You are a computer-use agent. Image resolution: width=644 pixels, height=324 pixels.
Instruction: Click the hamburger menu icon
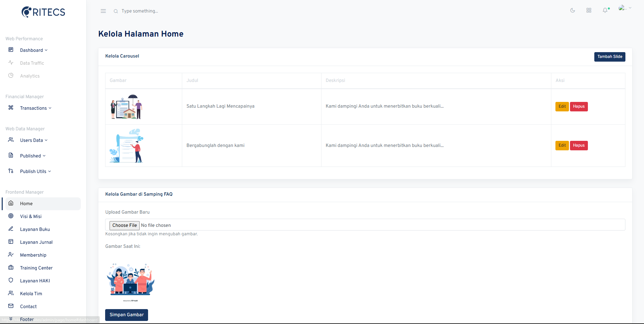tap(103, 11)
